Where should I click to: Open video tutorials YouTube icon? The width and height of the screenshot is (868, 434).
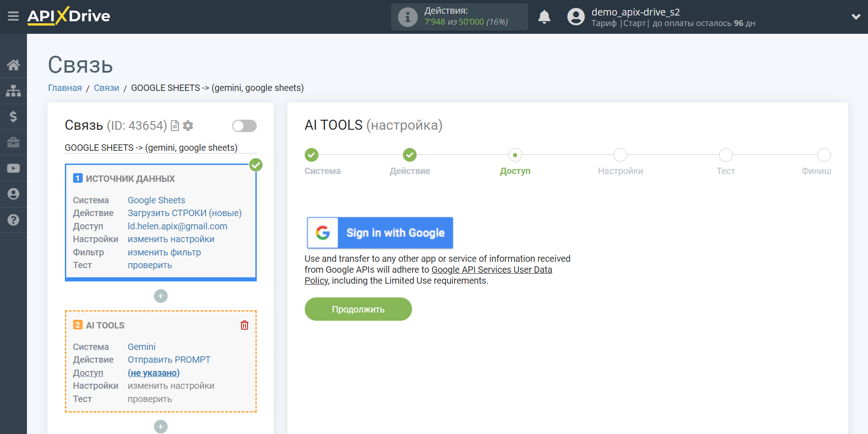pos(13,168)
